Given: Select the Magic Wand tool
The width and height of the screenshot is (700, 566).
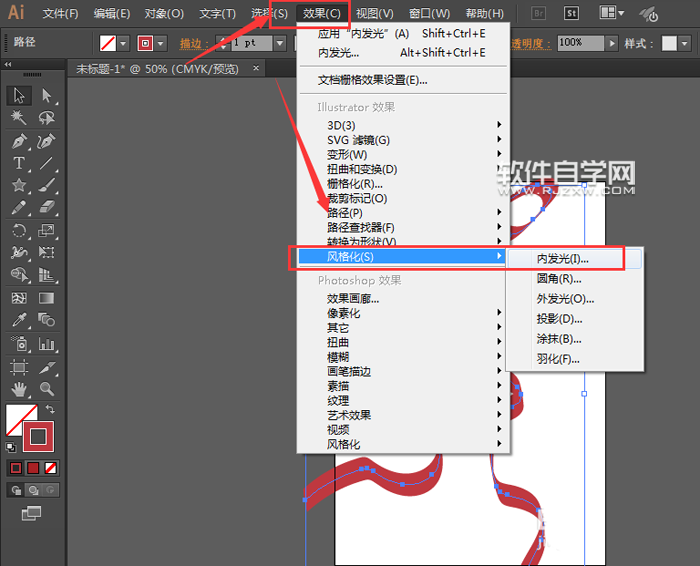Looking at the screenshot, I should (x=18, y=118).
